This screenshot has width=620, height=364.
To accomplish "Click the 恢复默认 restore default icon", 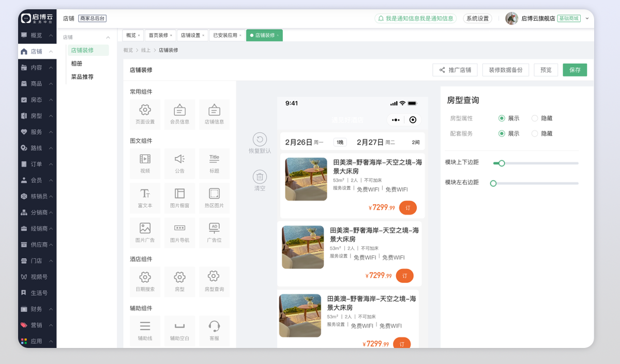I will coord(260,139).
